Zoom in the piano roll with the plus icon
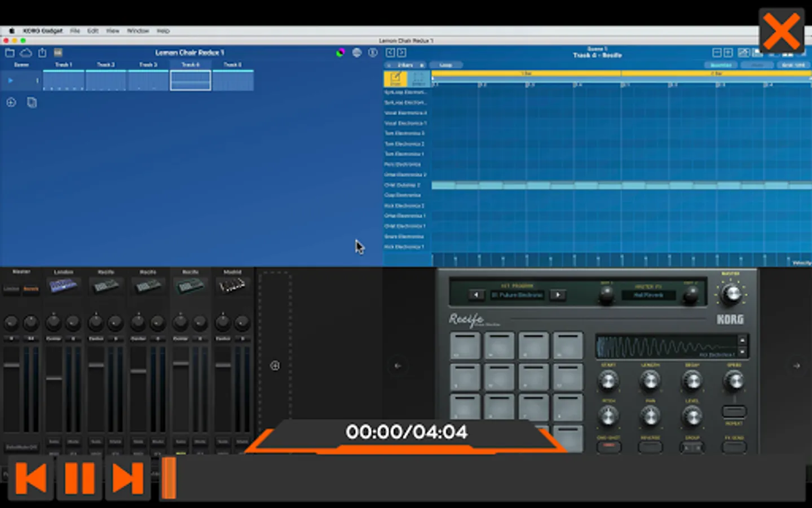The height and width of the screenshot is (508, 812). (728, 52)
